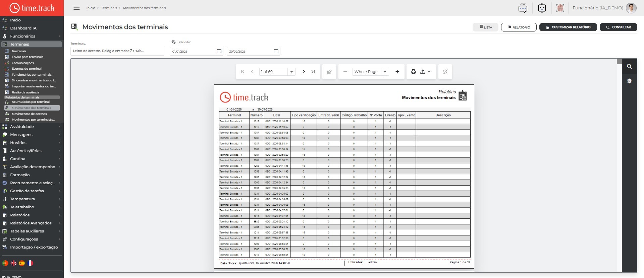
Task: Open the end date calendar picker
Action: pyautogui.click(x=276, y=51)
